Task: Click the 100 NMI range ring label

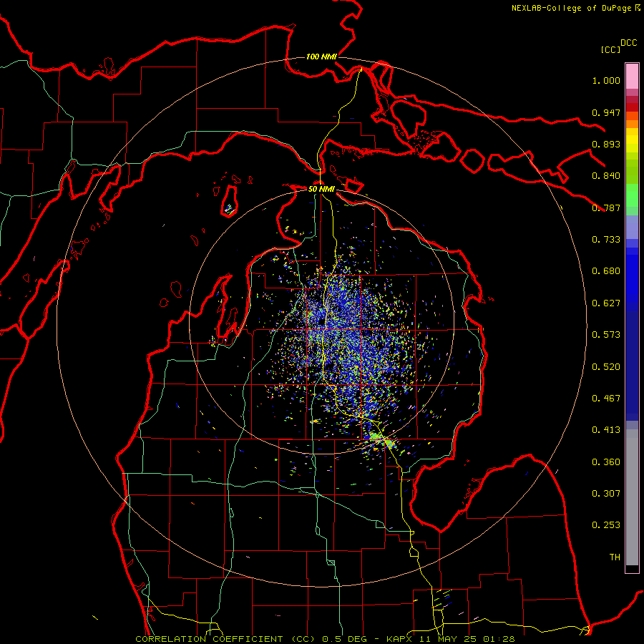Action: click(x=321, y=57)
